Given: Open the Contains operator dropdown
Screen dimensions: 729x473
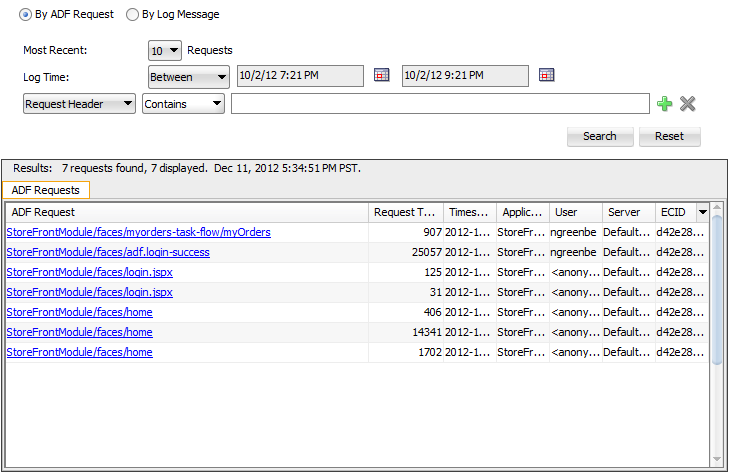Looking at the screenshot, I should click(x=183, y=104).
